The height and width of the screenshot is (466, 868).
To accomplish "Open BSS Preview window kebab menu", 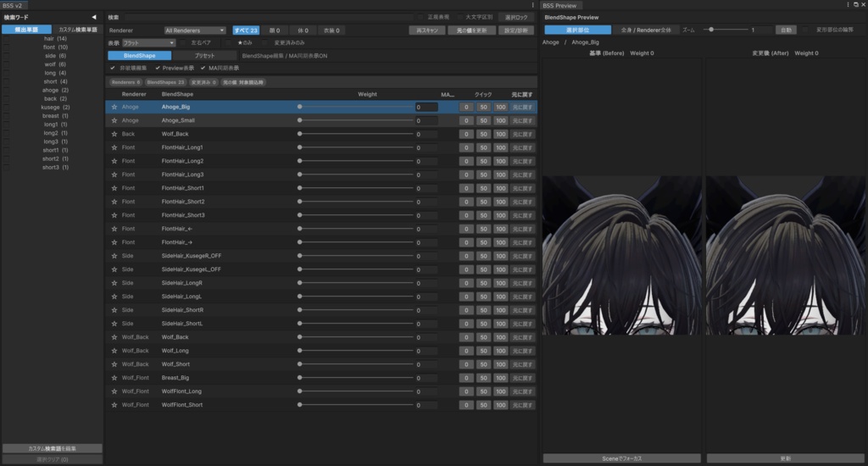I will (x=848, y=5).
